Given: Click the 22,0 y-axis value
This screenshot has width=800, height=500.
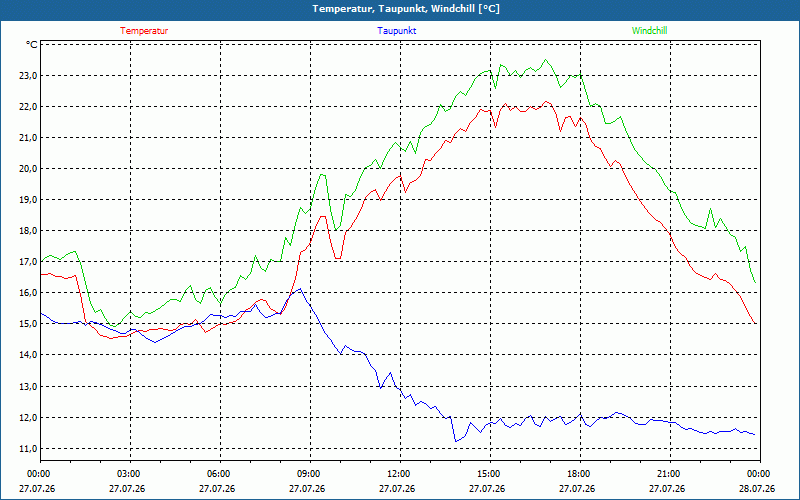Looking at the screenshot, I should [28, 107].
